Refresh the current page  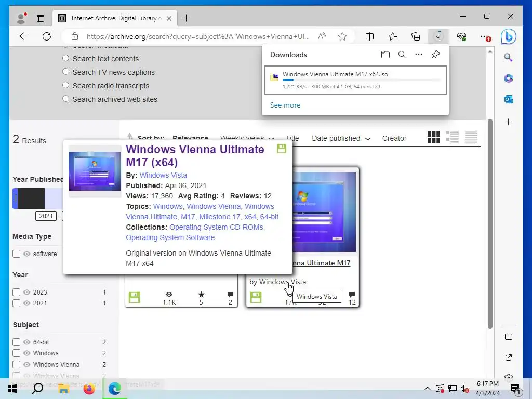coord(47,36)
